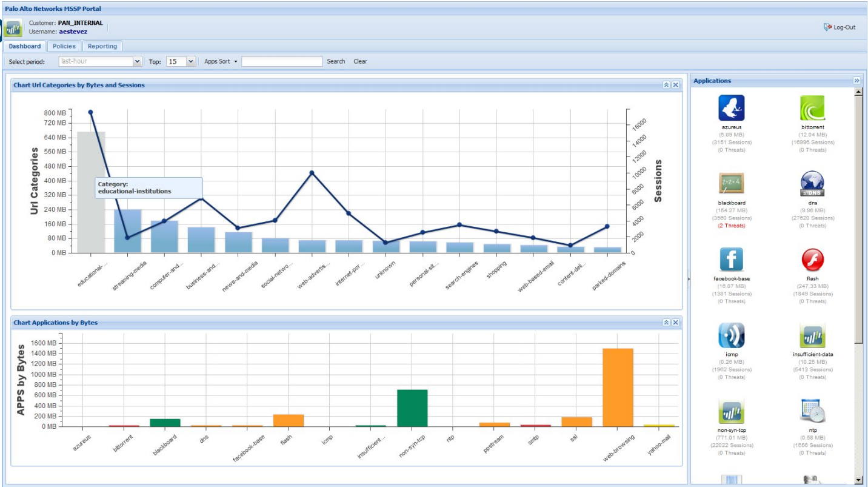Click the educational-institutions bar in Url chart
Viewport: 868px width, 487px height.
pyautogui.click(x=91, y=192)
